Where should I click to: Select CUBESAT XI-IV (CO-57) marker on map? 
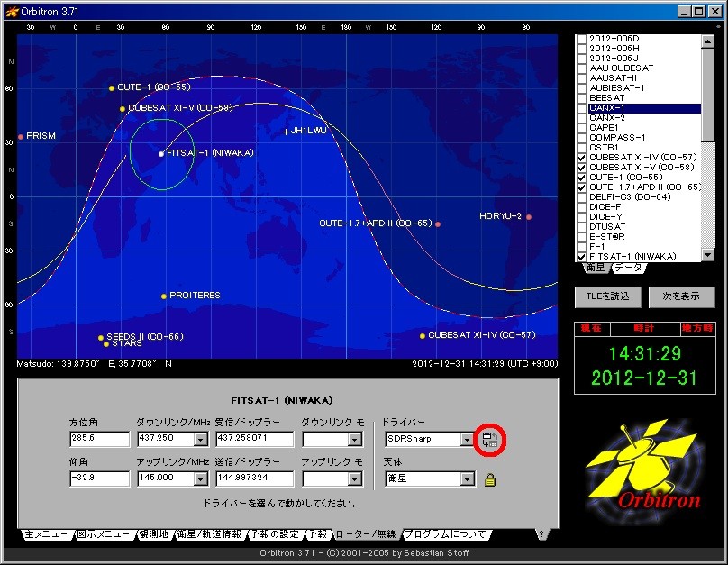422,336
